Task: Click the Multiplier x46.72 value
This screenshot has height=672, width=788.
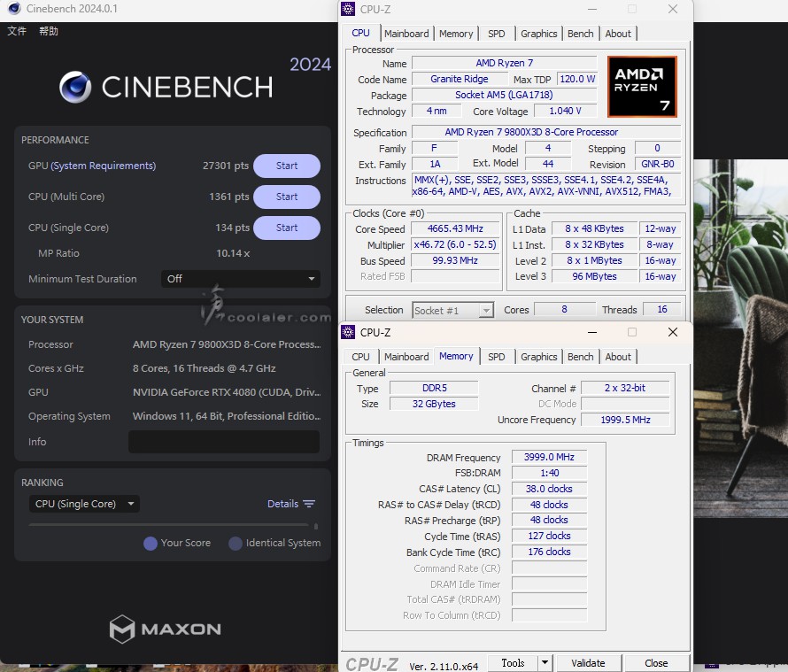Action: click(x=455, y=244)
